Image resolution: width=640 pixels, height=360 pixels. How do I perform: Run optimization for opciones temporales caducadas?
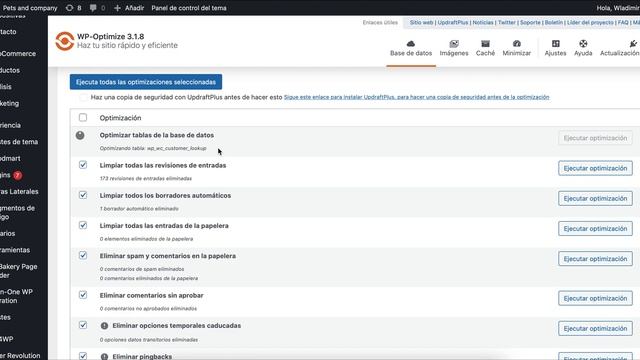[x=595, y=329]
